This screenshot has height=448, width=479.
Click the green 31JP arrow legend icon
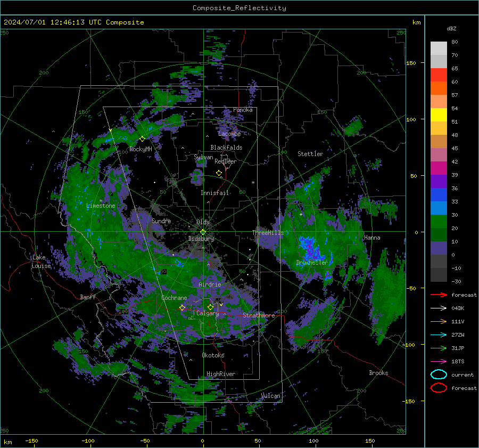tap(439, 348)
